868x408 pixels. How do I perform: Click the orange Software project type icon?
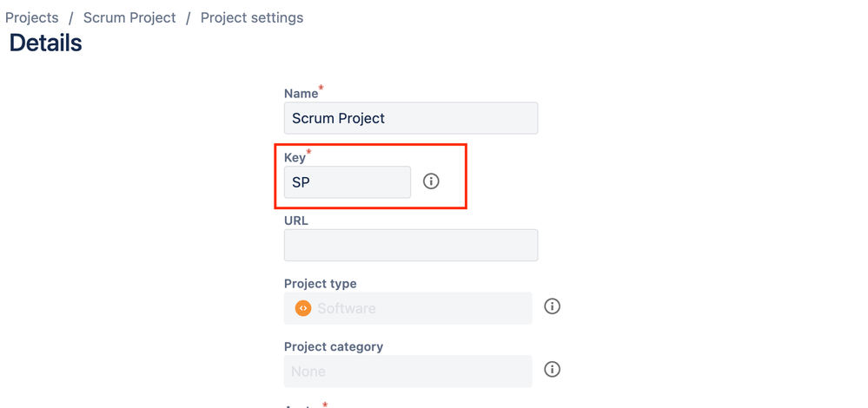coord(302,308)
